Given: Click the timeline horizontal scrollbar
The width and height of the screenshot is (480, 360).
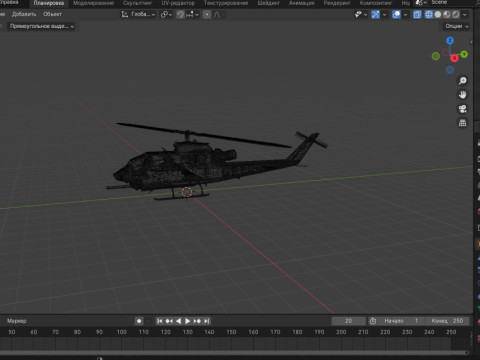Looking at the screenshot, I should pyautogui.click(x=233, y=353).
